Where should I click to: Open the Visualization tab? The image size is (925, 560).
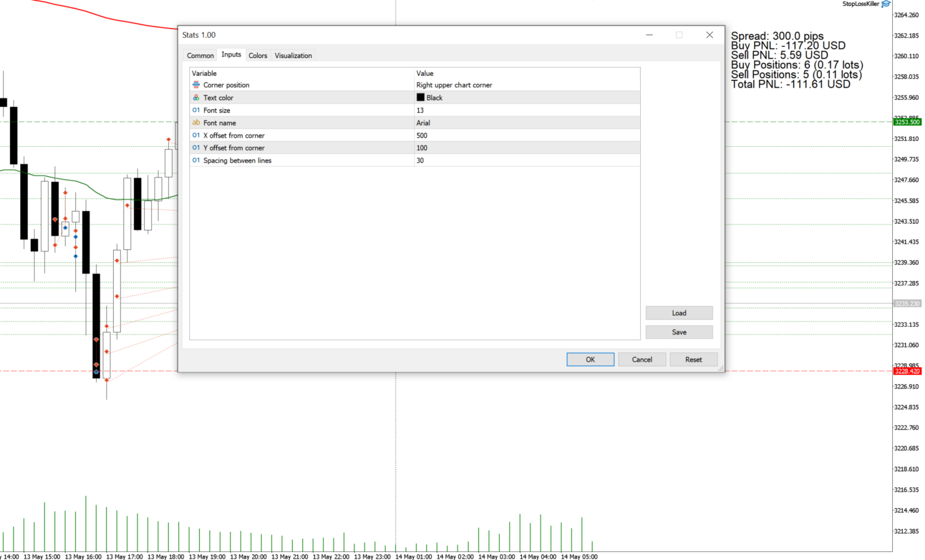(293, 55)
